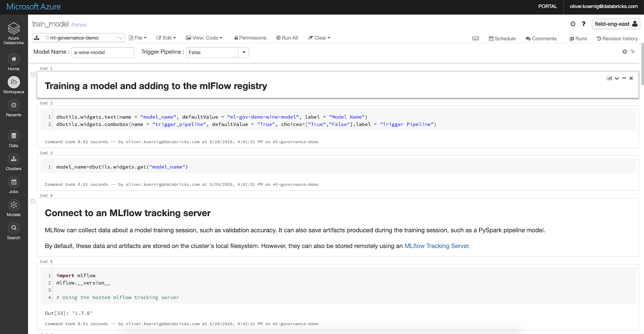Click the Data sidebar icon
The height and width of the screenshot is (334, 644).
click(x=14, y=136)
